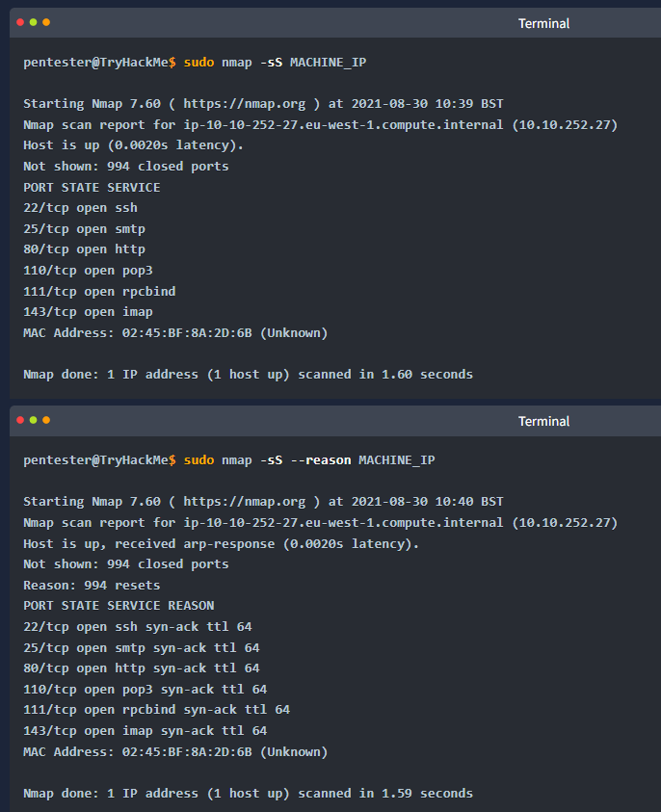Open the nmap.org link in second scan
Viewport: 661px width, 812px height.
[x=245, y=502]
